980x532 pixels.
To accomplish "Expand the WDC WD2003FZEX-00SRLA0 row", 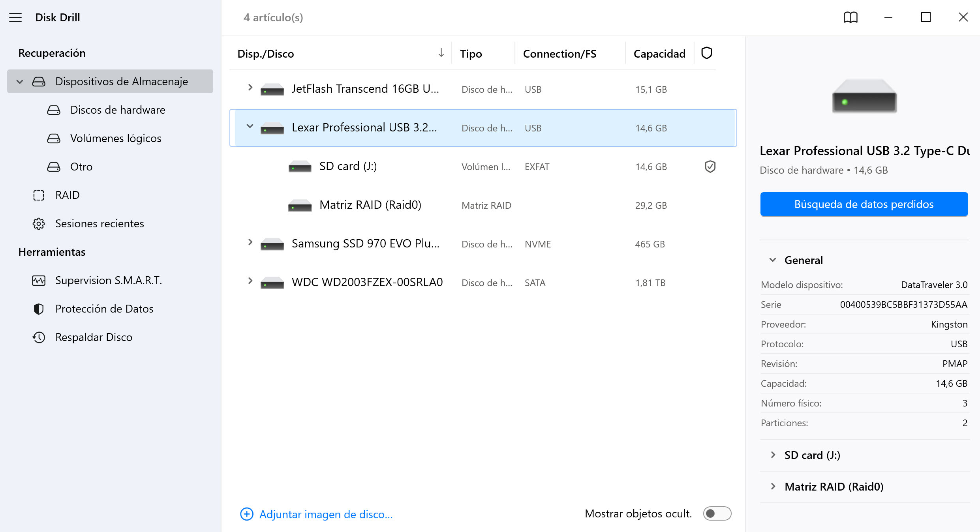I will pos(250,281).
